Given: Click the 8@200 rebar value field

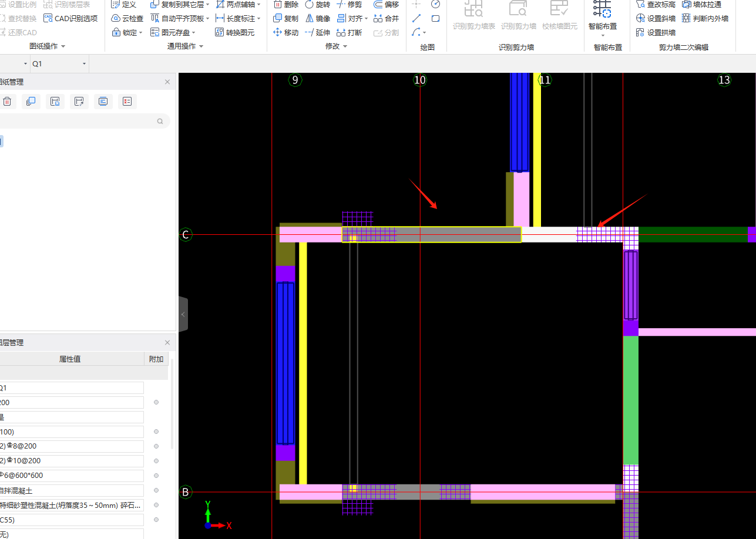Looking at the screenshot, I should 72,446.
